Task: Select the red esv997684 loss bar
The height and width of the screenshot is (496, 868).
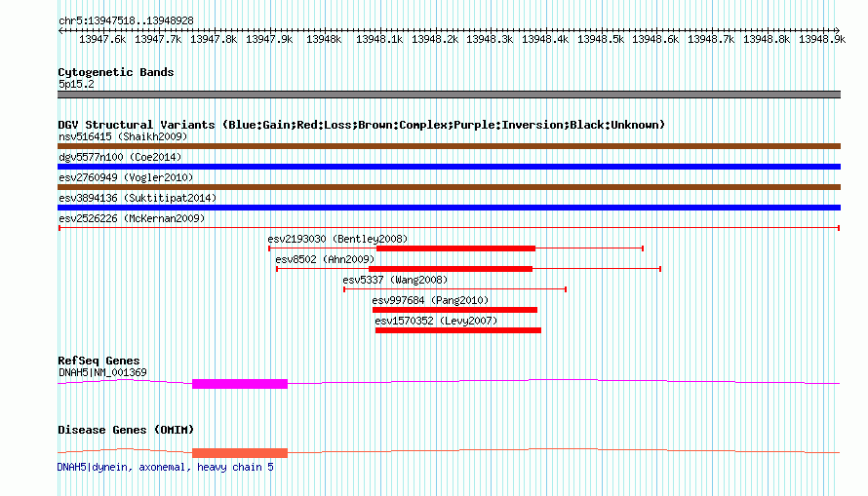Action: point(454,310)
